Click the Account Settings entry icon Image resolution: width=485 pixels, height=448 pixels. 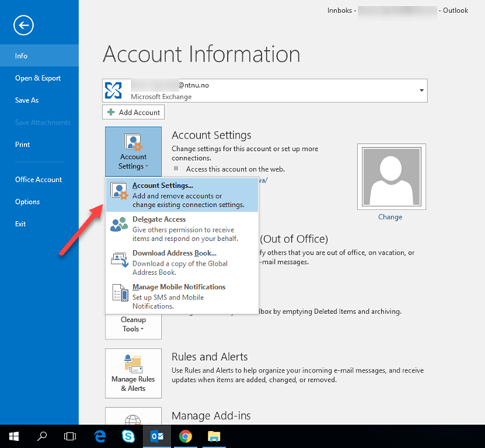pos(119,191)
